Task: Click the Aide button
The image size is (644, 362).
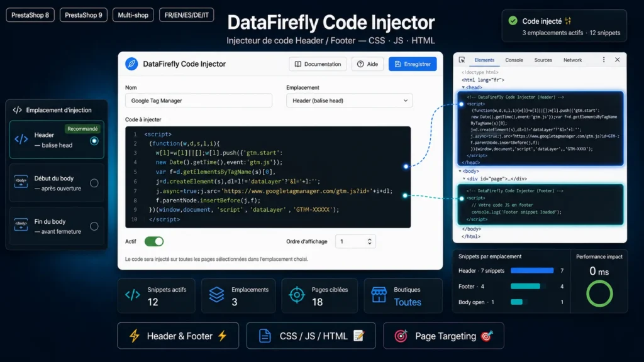Action: (367, 64)
